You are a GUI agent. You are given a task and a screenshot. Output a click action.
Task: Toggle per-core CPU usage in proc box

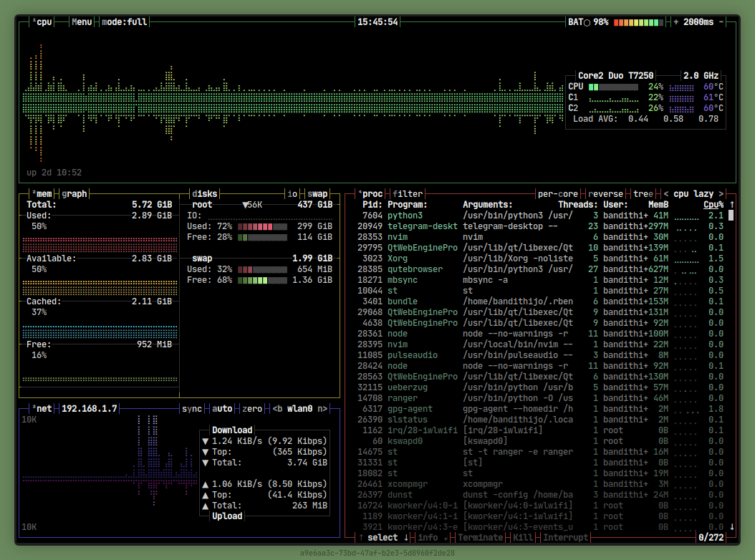point(557,194)
